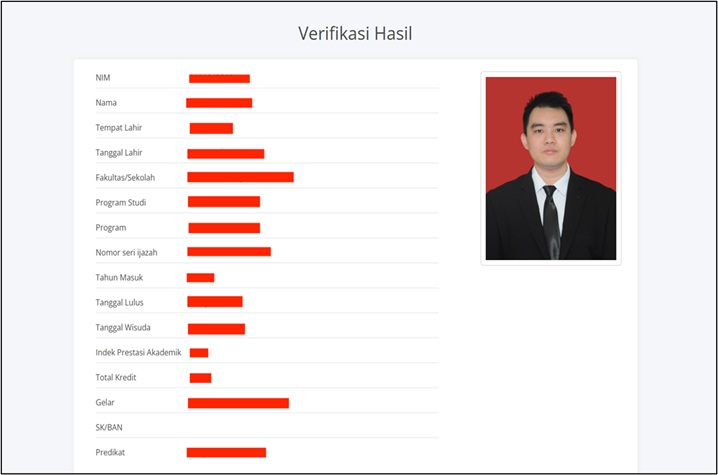This screenshot has width=718, height=475.
Task: Select the Program Studi label
Action: coord(120,203)
